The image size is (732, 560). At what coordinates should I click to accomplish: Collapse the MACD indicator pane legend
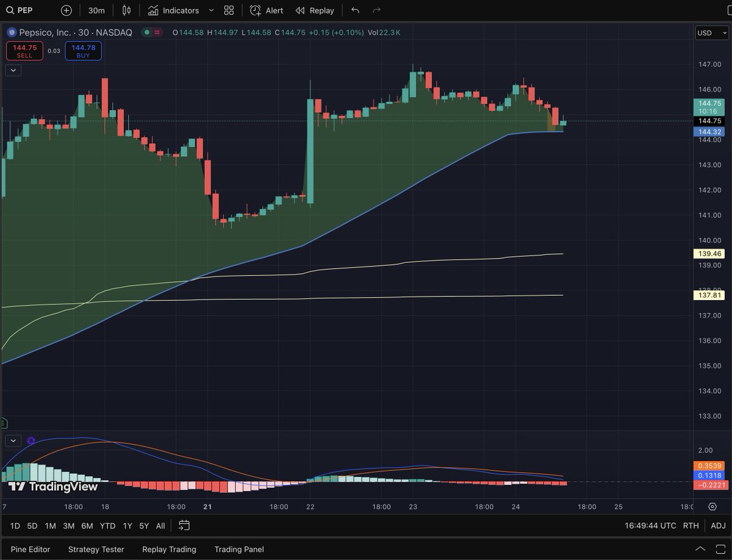13,440
